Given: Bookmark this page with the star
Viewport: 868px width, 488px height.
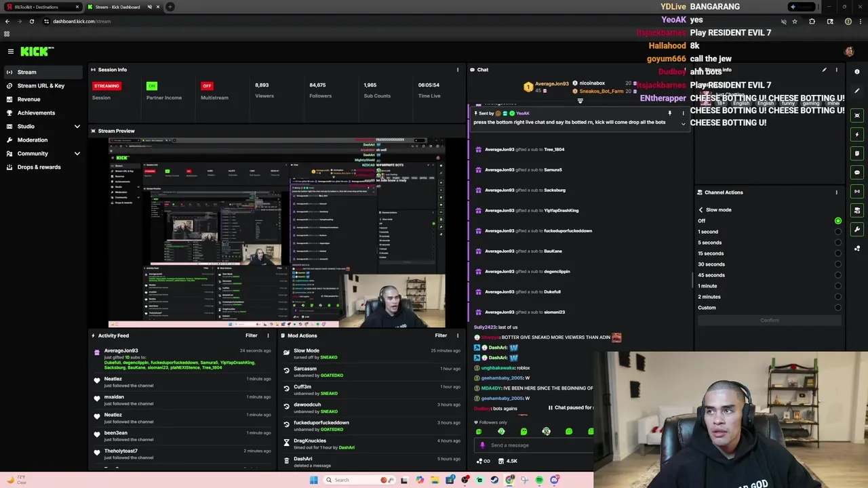Looking at the screenshot, I should (x=795, y=21).
